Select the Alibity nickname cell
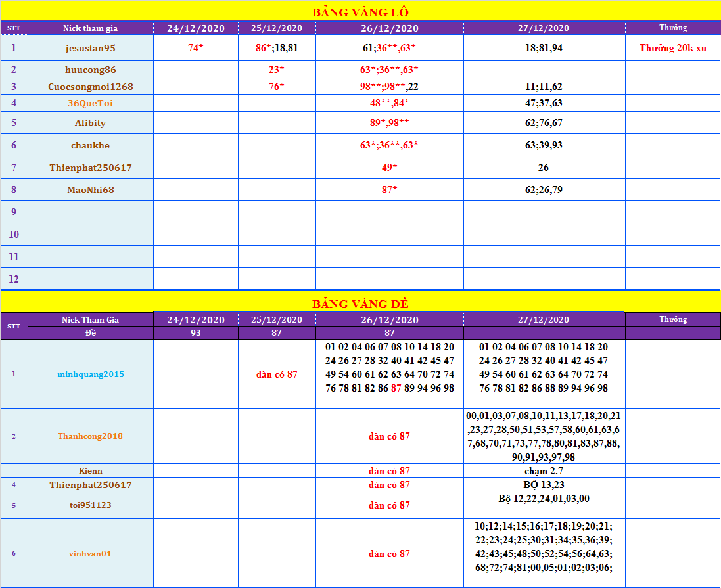Screen dimensions: 721x588 91,123
